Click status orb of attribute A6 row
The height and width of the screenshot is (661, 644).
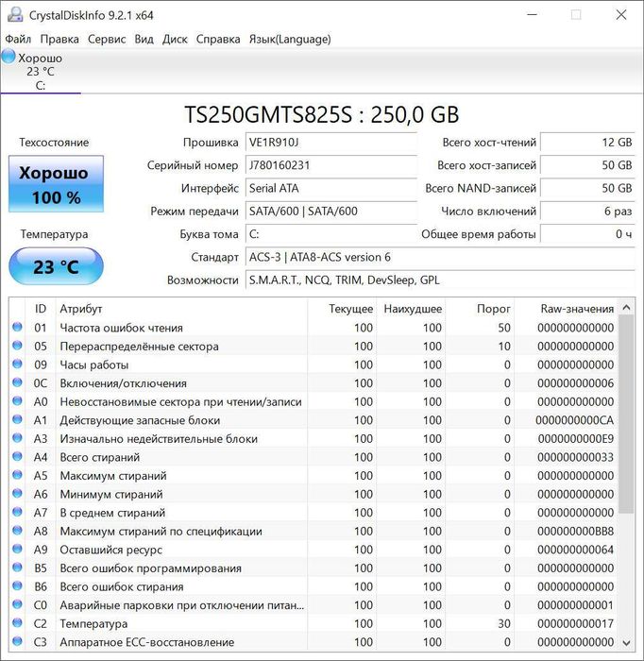17,493
